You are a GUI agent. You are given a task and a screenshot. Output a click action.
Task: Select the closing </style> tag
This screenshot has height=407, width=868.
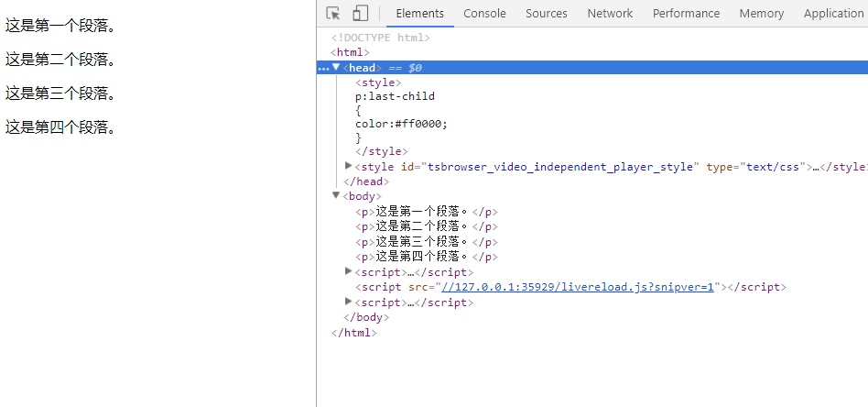(x=382, y=151)
